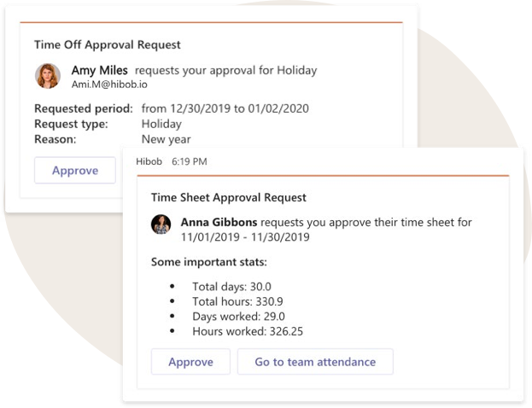Click the Hibob sender name
Screen dimensions: 532x408
pos(149,161)
